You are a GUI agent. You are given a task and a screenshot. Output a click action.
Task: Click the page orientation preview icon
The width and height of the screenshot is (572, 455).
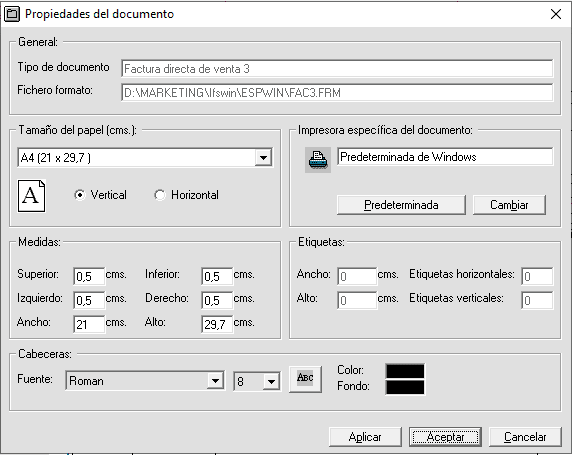pyautogui.click(x=31, y=196)
